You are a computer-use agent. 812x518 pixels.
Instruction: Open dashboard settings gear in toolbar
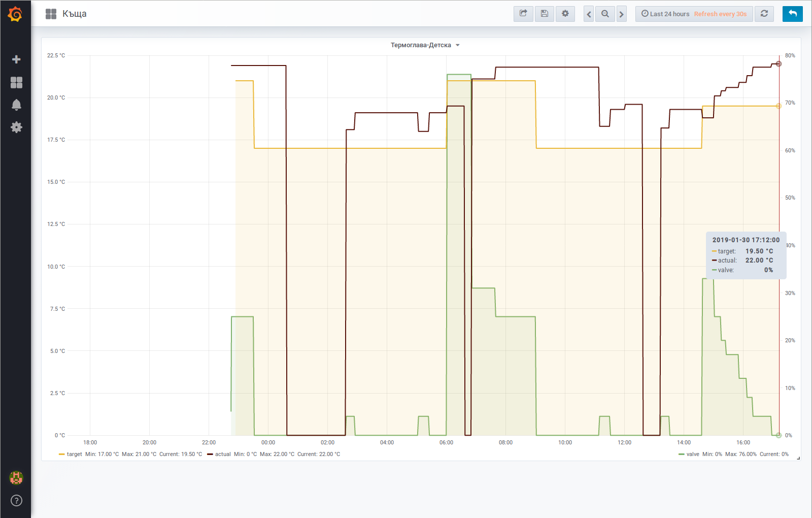pyautogui.click(x=565, y=14)
